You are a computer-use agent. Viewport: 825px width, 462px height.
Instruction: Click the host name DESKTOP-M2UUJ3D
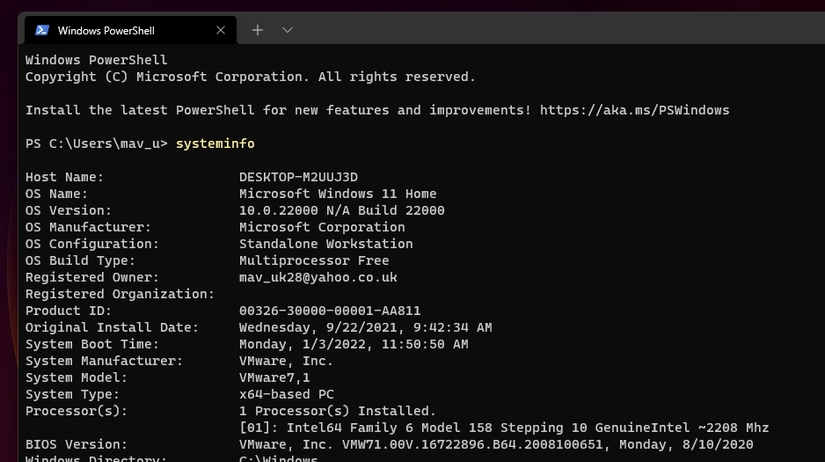point(298,177)
